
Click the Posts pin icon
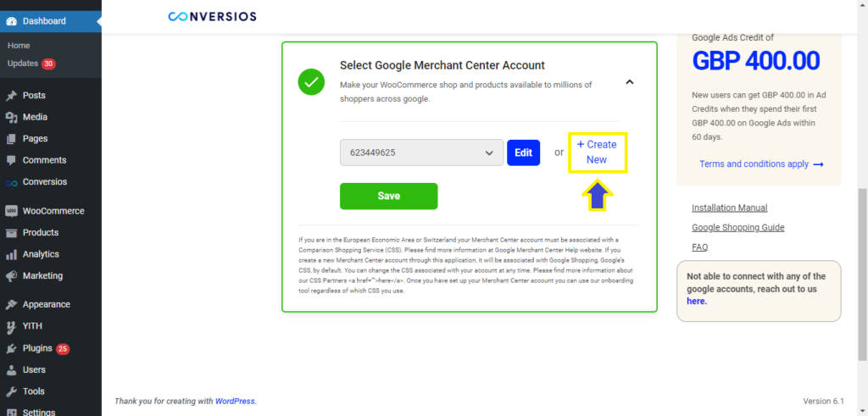[12, 96]
